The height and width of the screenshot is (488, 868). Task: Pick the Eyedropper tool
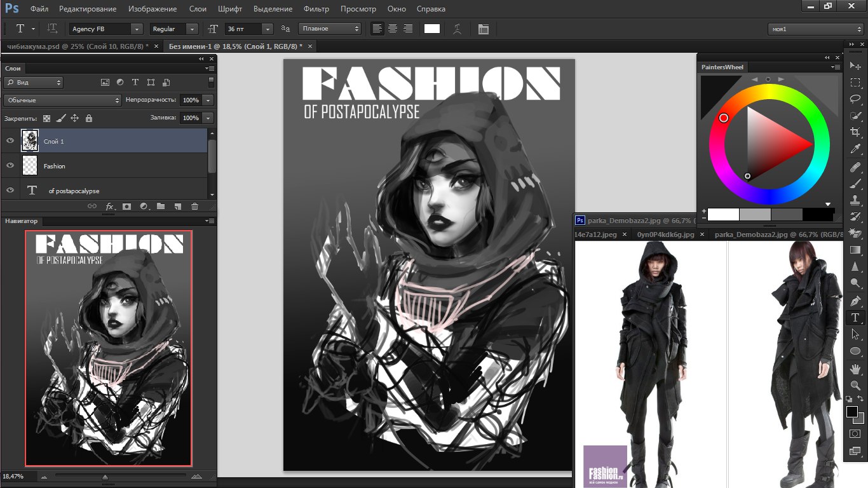point(855,149)
